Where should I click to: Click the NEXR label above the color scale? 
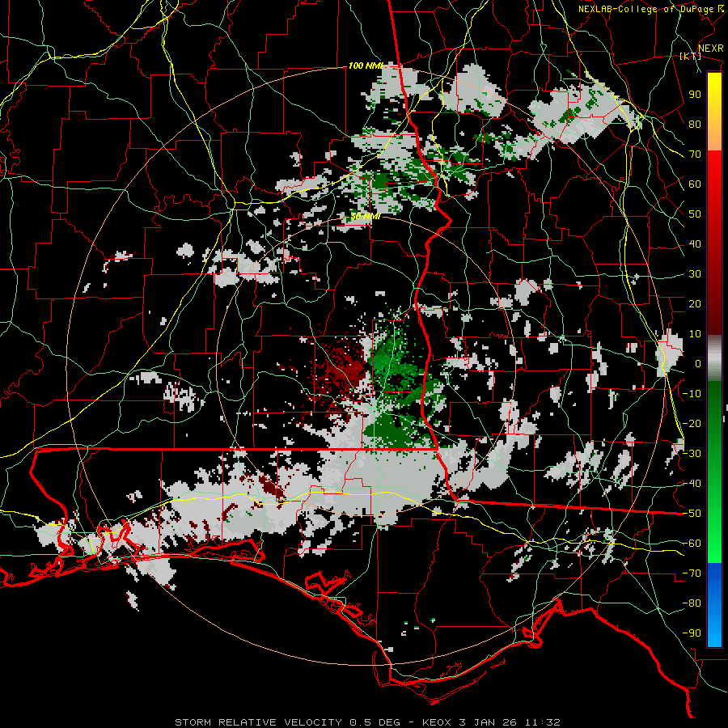click(711, 49)
